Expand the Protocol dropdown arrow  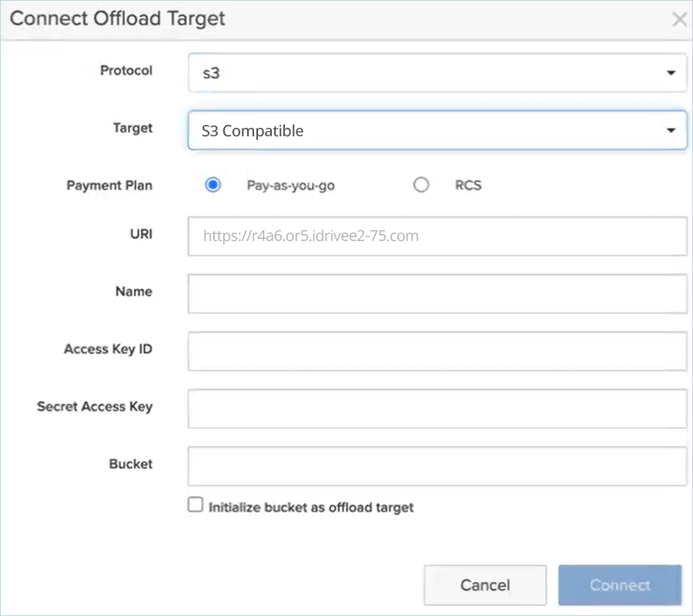coord(671,73)
